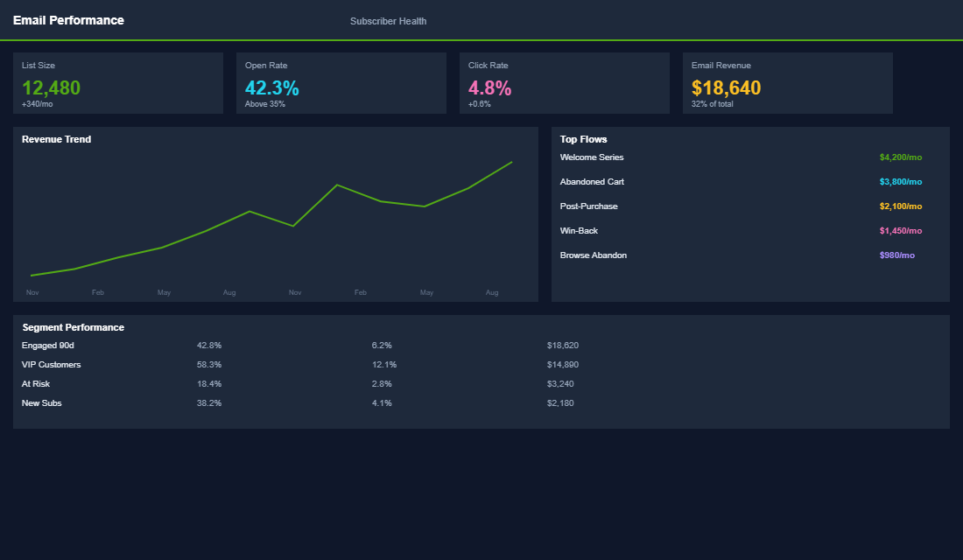Open the Win-Back flow details
963x560 pixels.
pos(579,230)
